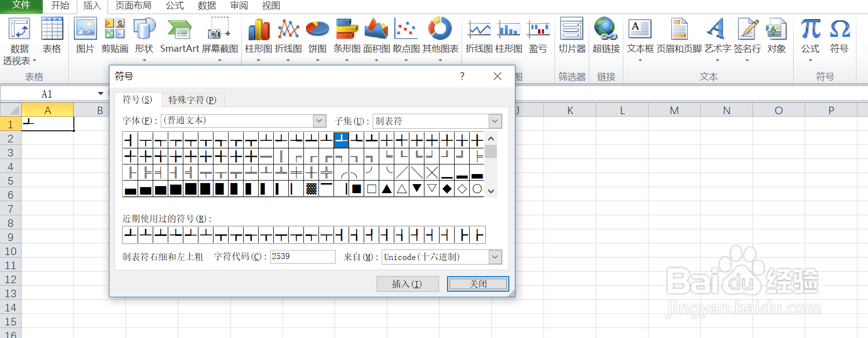Image resolution: width=868 pixels, height=338 pixels.
Task: Click the 字符代码 input field
Action: coord(302,257)
